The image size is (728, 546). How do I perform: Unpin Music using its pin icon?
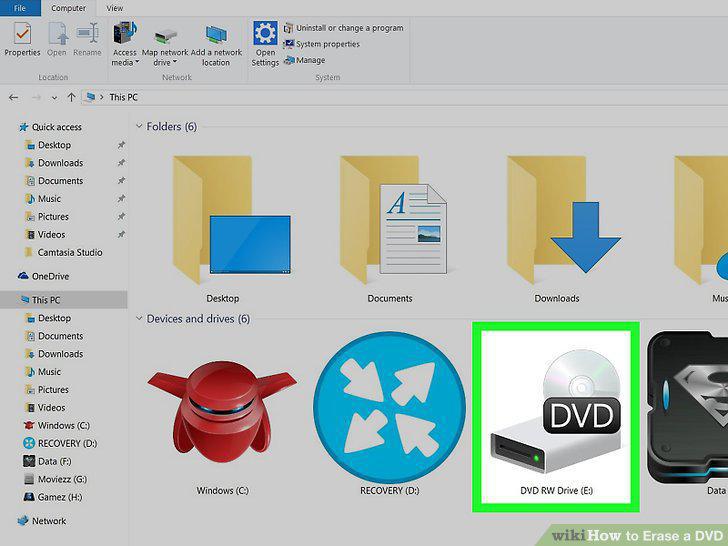coord(121,199)
